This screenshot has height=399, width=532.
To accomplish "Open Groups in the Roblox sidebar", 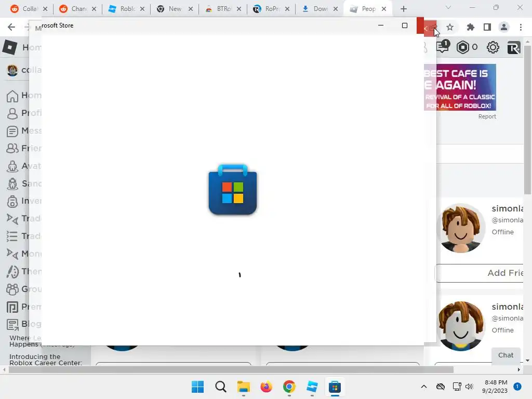I will point(24,289).
